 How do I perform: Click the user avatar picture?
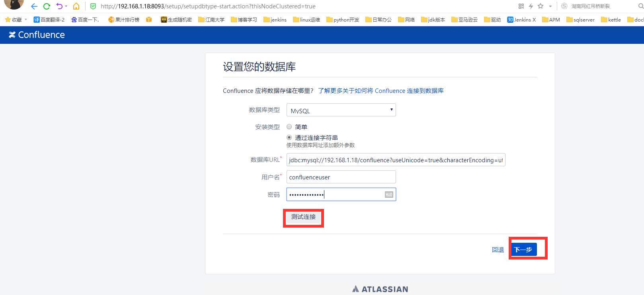pos(14,4)
